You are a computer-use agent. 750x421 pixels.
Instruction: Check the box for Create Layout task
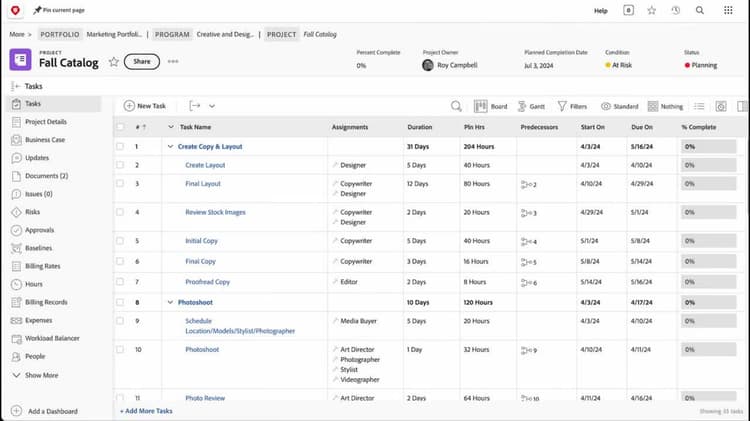(x=120, y=165)
